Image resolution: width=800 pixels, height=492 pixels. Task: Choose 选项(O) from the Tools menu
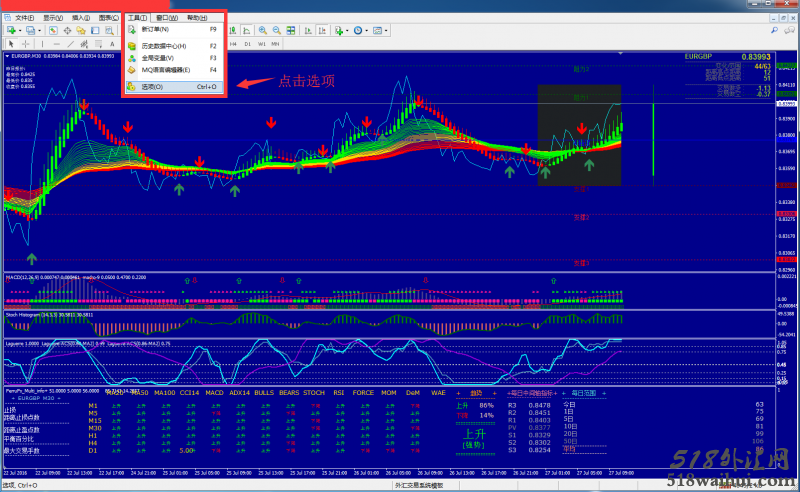tap(154, 87)
